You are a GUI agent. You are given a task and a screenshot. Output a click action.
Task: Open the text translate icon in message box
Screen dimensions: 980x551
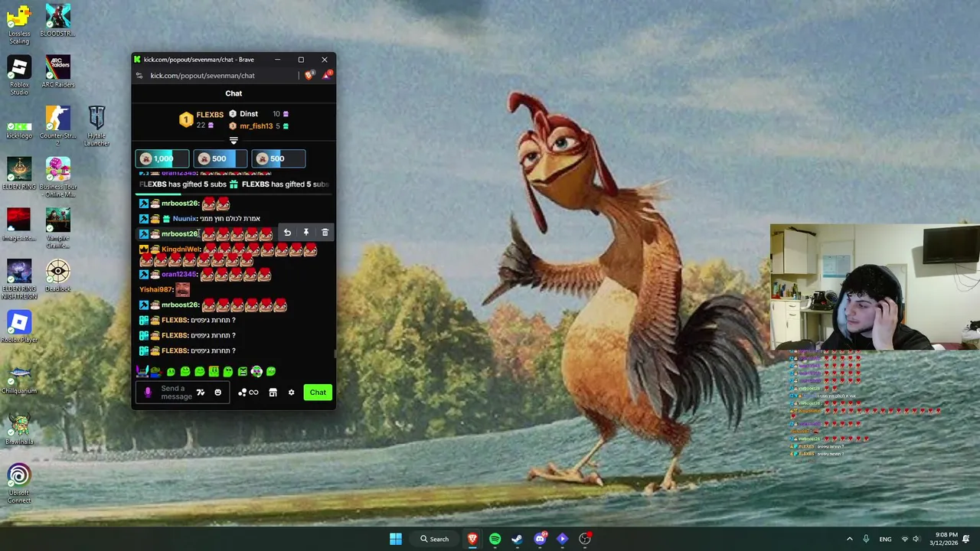click(x=201, y=393)
